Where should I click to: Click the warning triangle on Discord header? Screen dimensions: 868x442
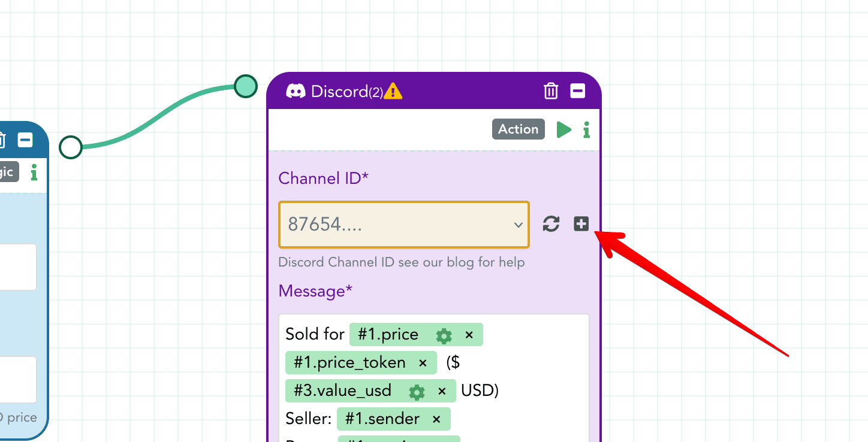393,91
